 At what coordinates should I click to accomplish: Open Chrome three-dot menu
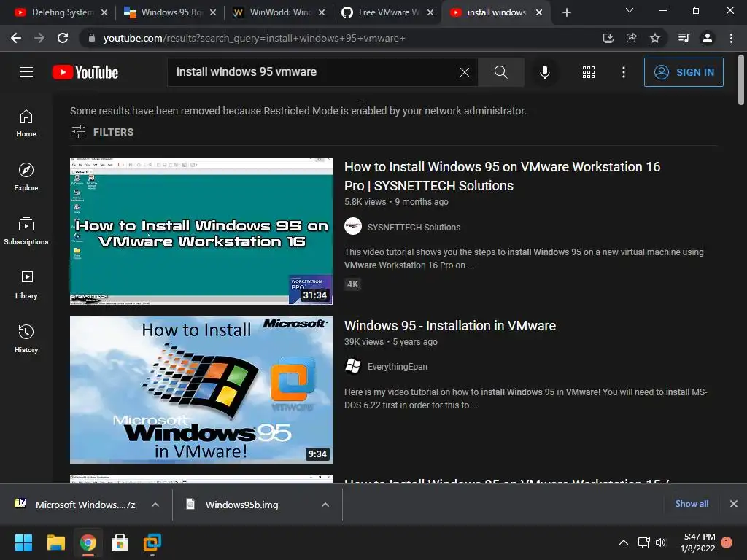731,38
